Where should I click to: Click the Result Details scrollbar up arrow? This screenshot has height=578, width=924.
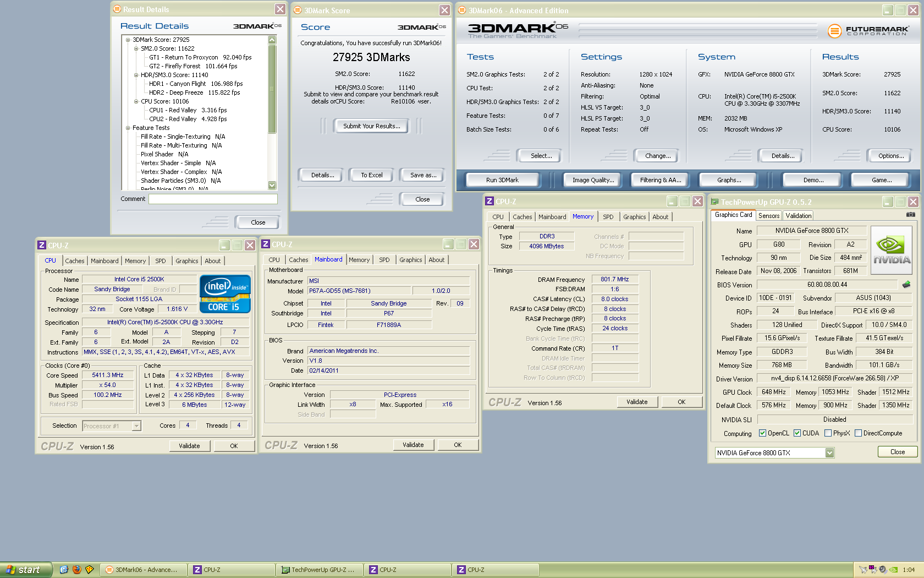point(272,40)
